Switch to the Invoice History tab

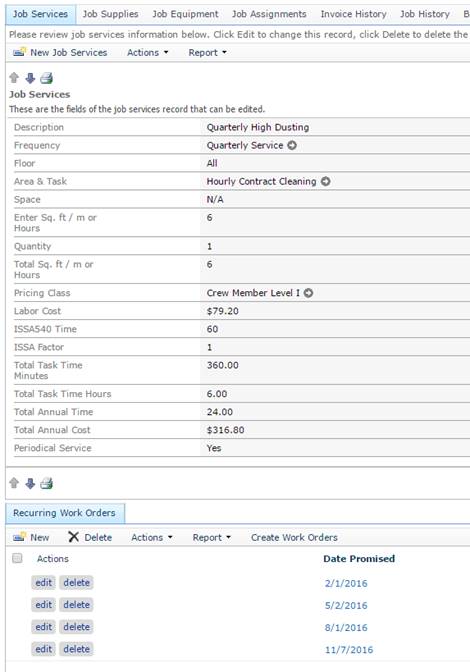click(x=353, y=14)
